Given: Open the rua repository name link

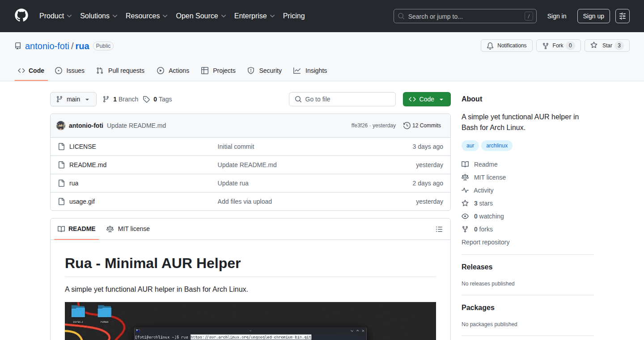Looking at the screenshot, I should click(x=82, y=46).
